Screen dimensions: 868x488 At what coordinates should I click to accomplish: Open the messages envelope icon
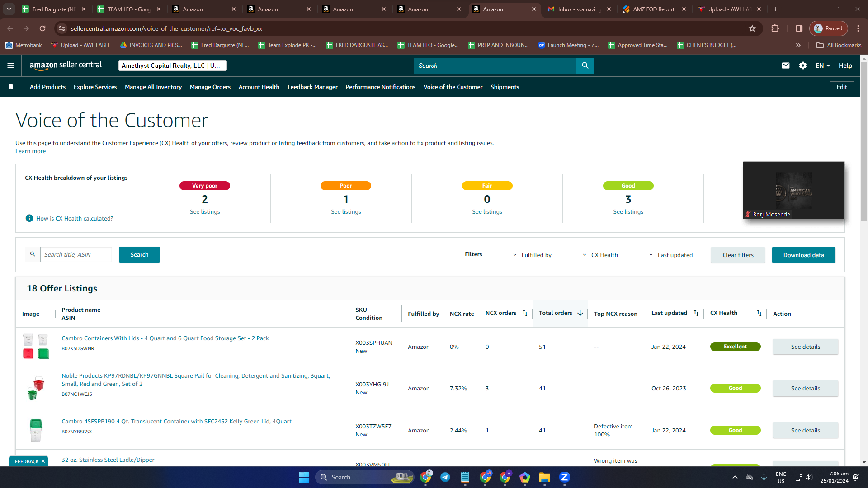click(x=786, y=66)
